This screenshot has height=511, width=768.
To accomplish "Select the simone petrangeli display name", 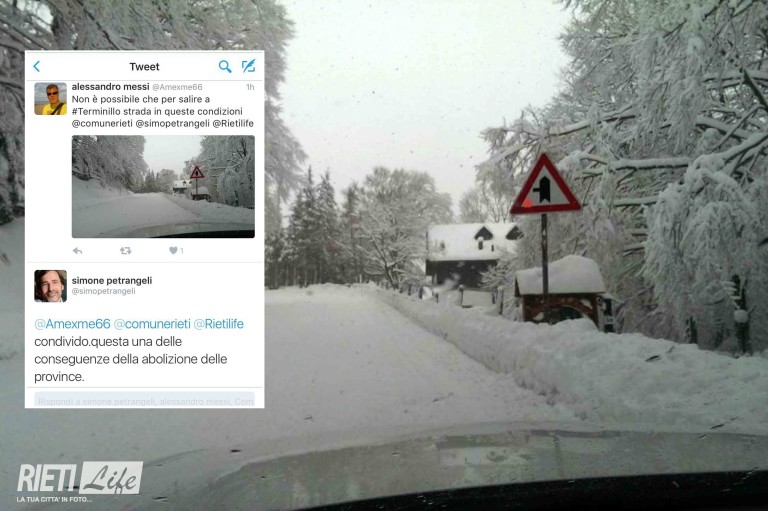I will [112, 280].
